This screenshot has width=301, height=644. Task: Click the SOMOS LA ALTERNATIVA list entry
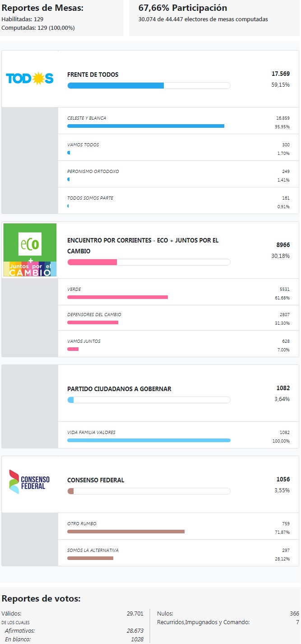click(x=178, y=553)
